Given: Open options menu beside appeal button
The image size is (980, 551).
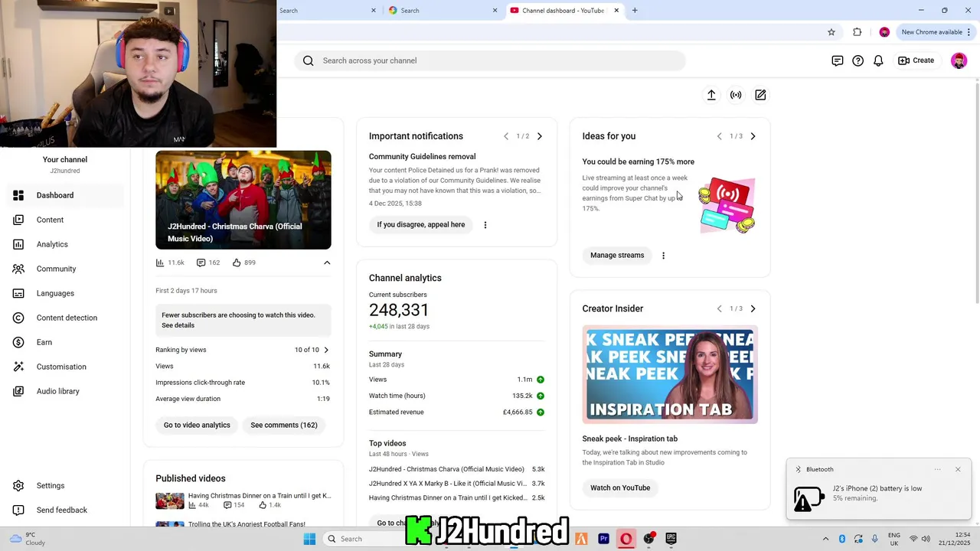Looking at the screenshot, I should click(x=485, y=225).
